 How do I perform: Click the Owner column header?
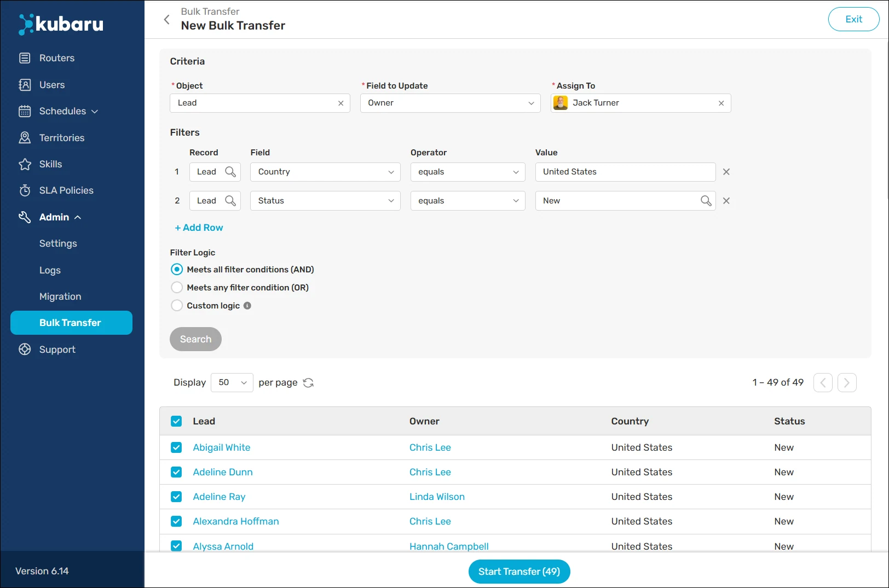pos(424,421)
